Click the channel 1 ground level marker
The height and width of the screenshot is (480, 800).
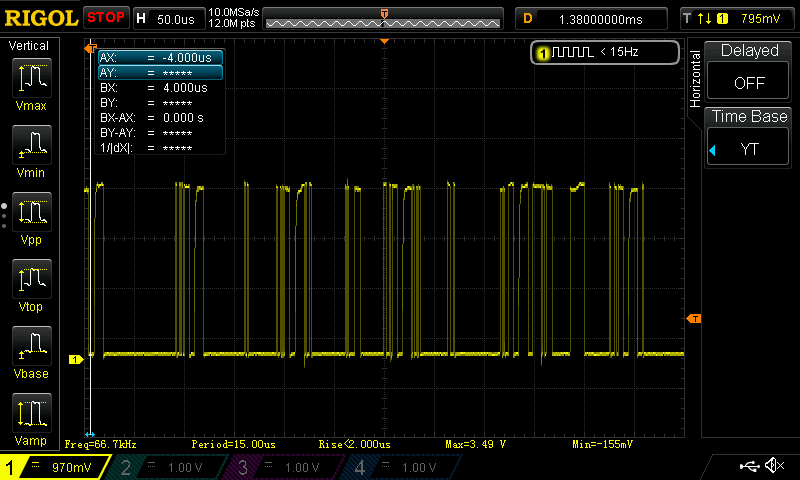click(x=76, y=360)
